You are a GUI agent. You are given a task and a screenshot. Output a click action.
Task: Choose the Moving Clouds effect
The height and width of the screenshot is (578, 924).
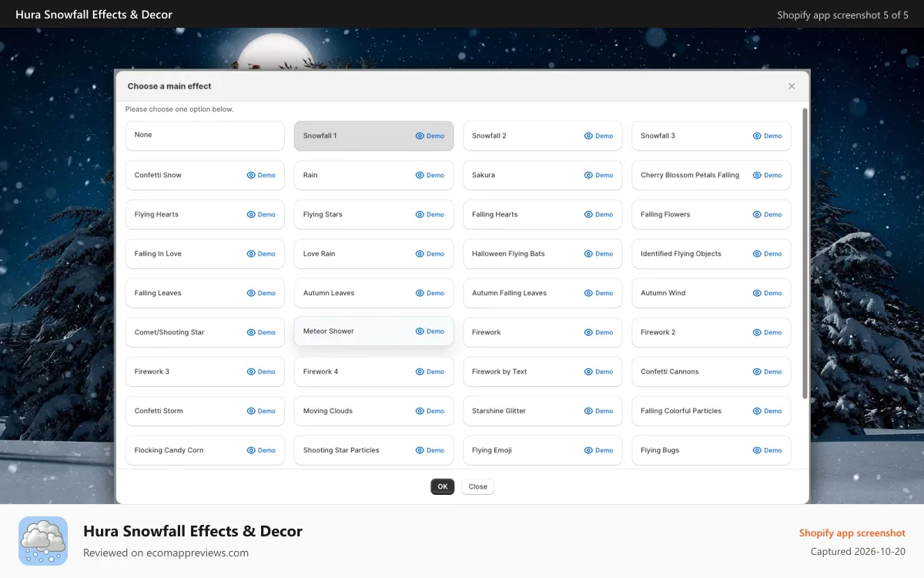click(x=373, y=411)
